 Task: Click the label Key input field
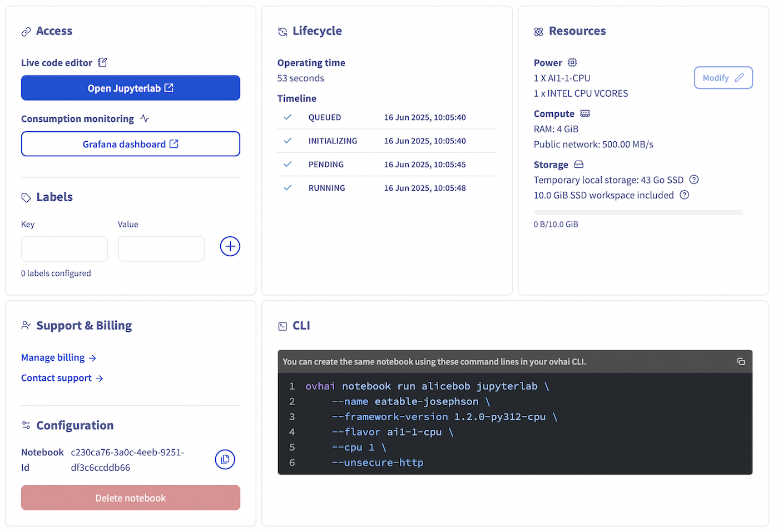coord(64,248)
